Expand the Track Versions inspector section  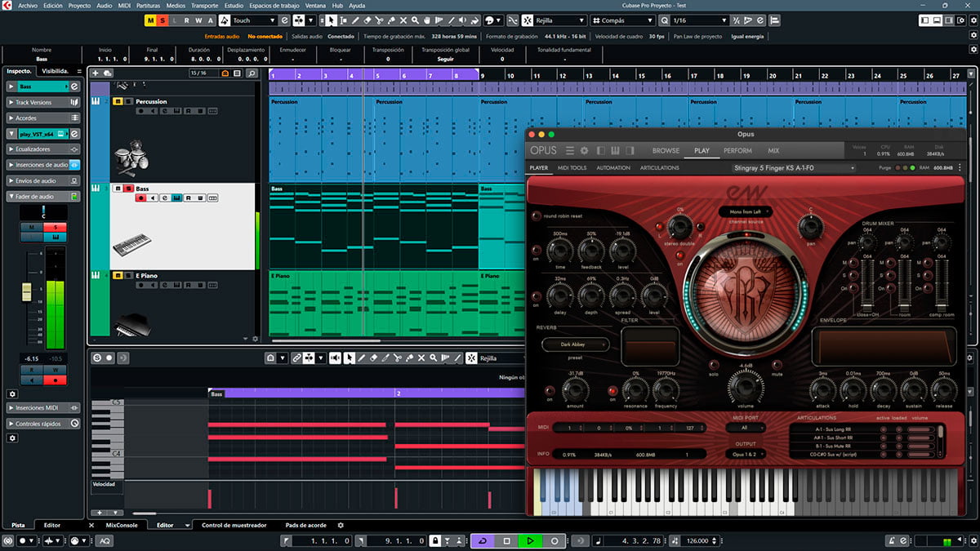pos(43,102)
